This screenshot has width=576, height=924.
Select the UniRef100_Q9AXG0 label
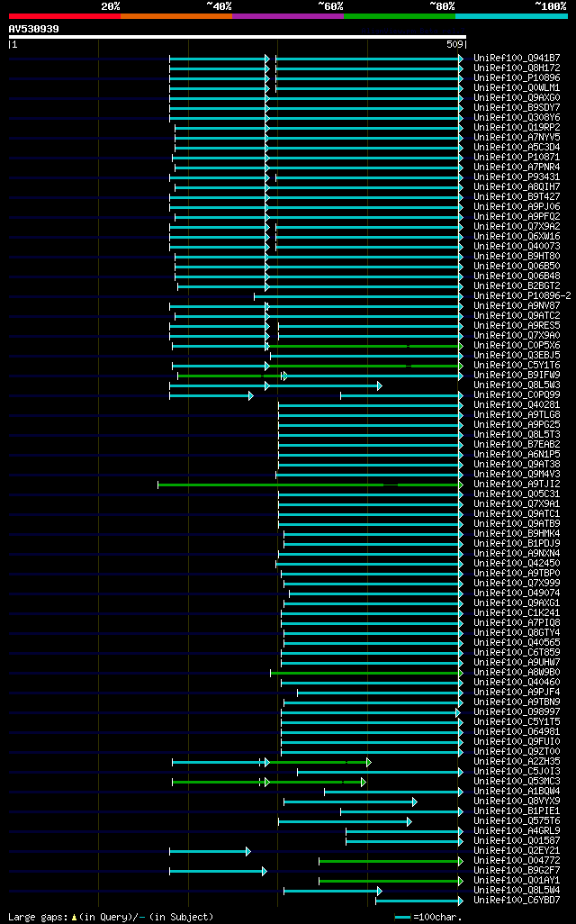517,98
